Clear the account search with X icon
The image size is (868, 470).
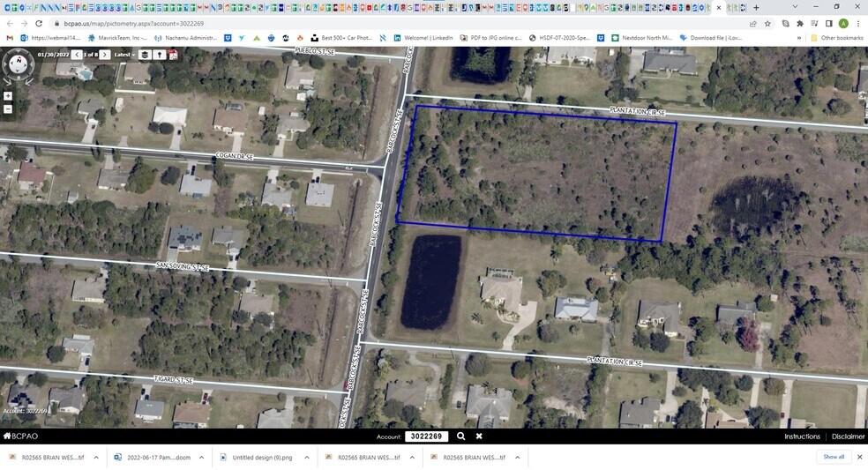479,436
